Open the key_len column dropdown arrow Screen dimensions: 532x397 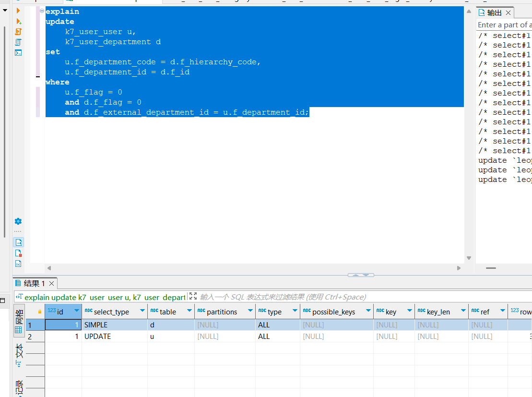(463, 311)
